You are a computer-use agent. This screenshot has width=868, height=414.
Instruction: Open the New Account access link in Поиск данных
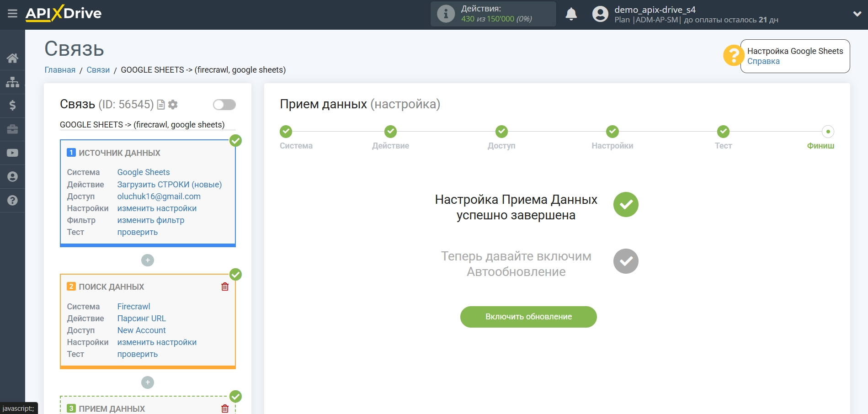pyautogui.click(x=141, y=330)
